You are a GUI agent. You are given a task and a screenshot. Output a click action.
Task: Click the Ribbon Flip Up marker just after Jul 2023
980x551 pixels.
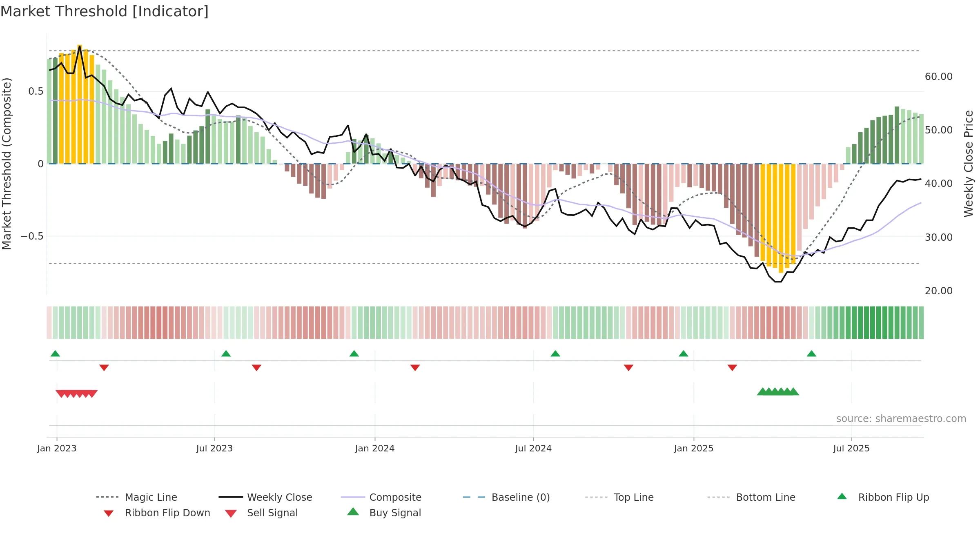point(226,353)
